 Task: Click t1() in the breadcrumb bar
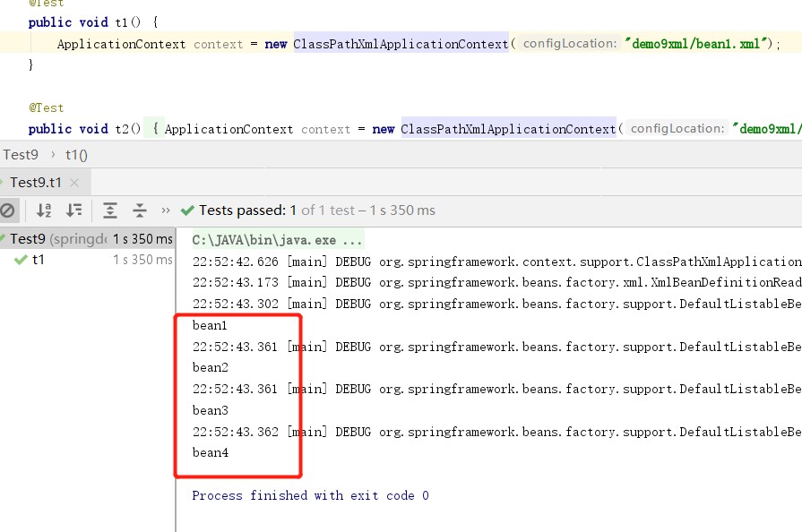pyautogui.click(x=76, y=155)
